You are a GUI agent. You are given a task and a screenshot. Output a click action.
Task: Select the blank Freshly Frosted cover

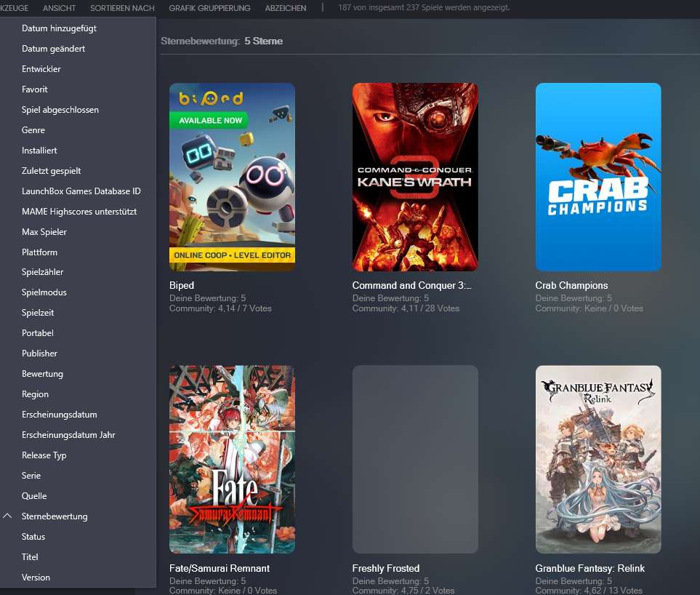click(x=415, y=460)
